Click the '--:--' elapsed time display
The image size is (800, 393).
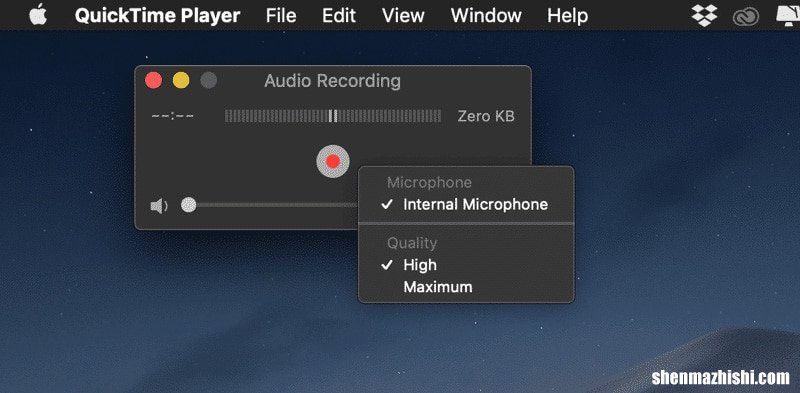click(172, 116)
